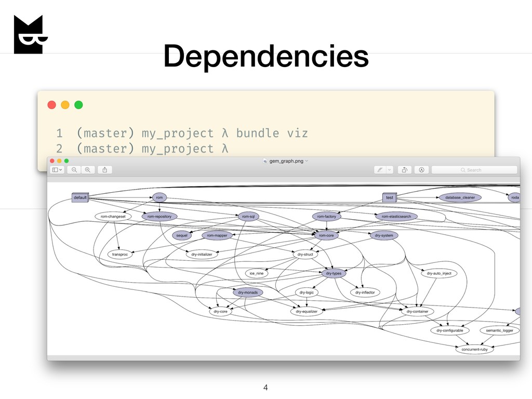Image resolution: width=532 pixels, height=399 pixels.
Task: Expand the highlight pen options arrow
Action: [x=390, y=170]
